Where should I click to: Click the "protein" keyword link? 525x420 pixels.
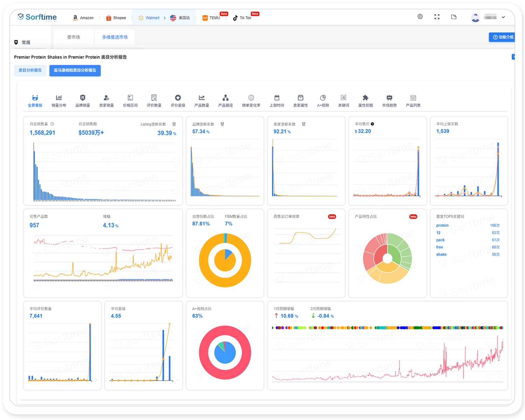click(x=442, y=225)
